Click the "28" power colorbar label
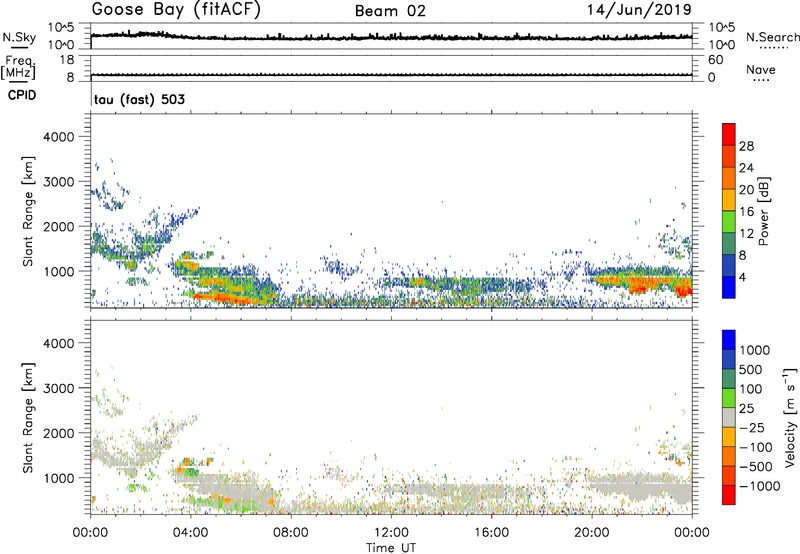 pyautogui.click(x=746, y=146)
